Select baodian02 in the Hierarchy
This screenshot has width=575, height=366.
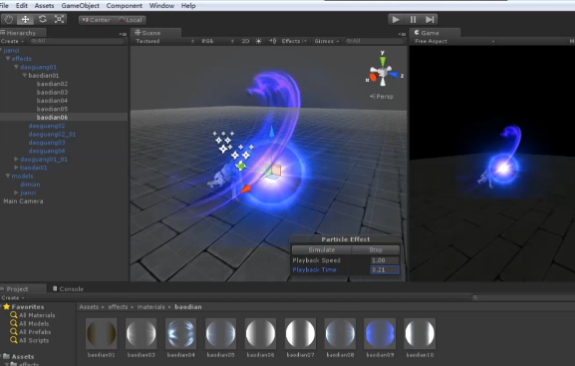tap(52, 84)
